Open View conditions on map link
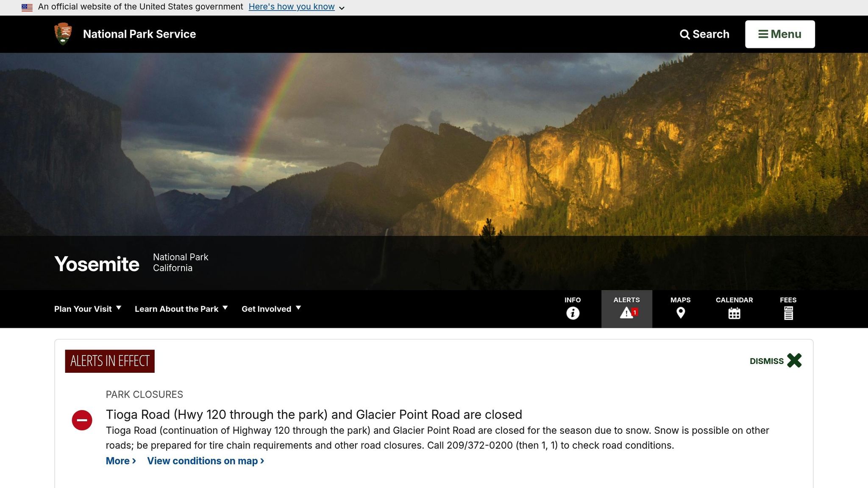868x488 pixels. pos(206,461)
